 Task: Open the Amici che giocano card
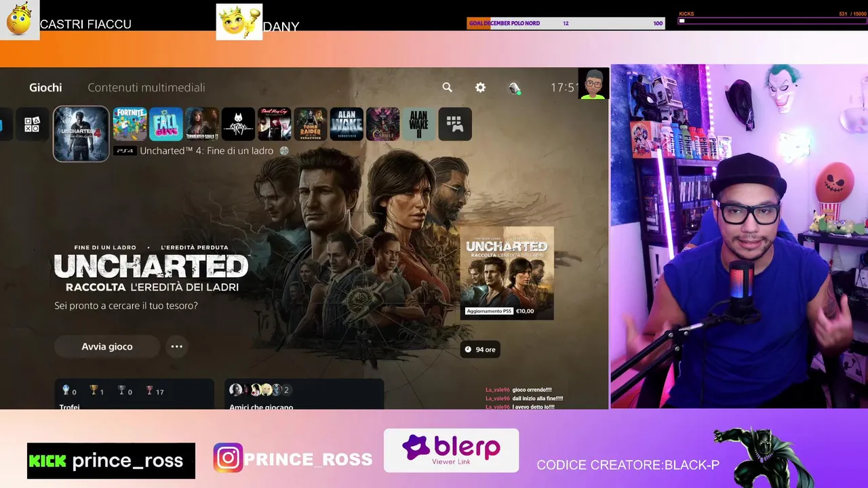coord(304,394)
